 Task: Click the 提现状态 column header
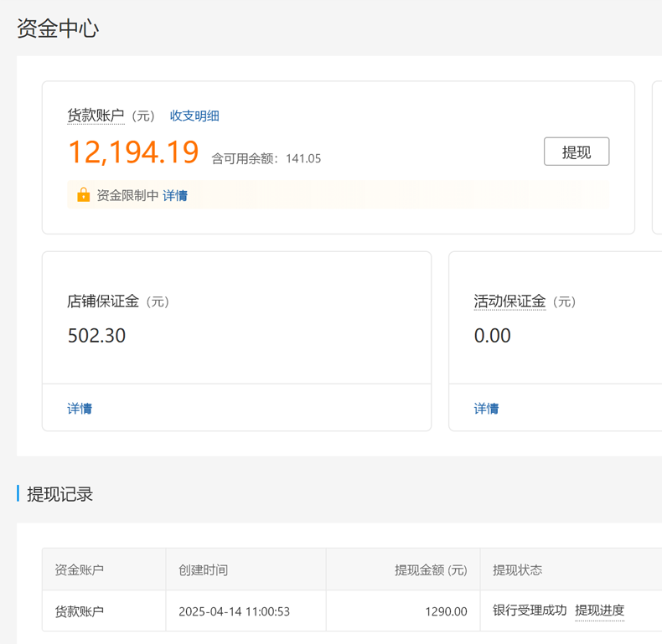[517, 569]
